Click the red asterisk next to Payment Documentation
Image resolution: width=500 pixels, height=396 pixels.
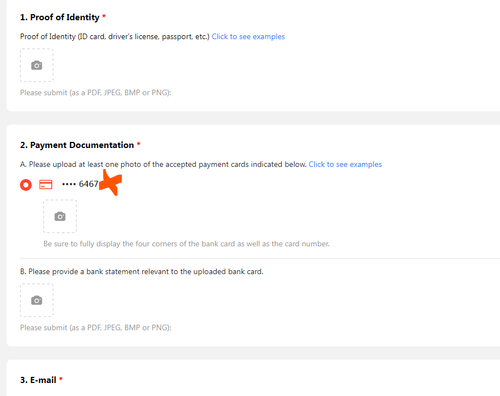(x=139, y=144)
